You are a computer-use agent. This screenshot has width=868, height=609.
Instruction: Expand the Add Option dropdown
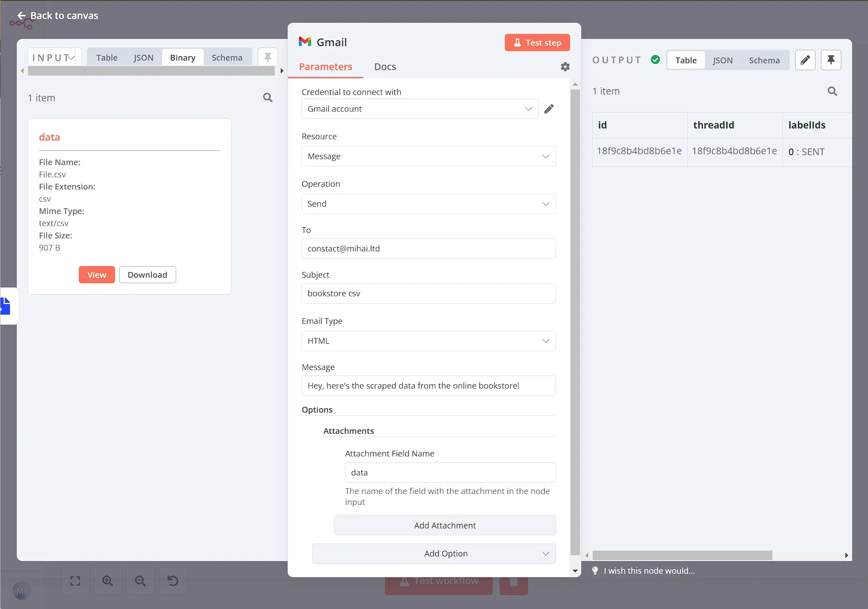pyautogui.click(x=434, y=553)
